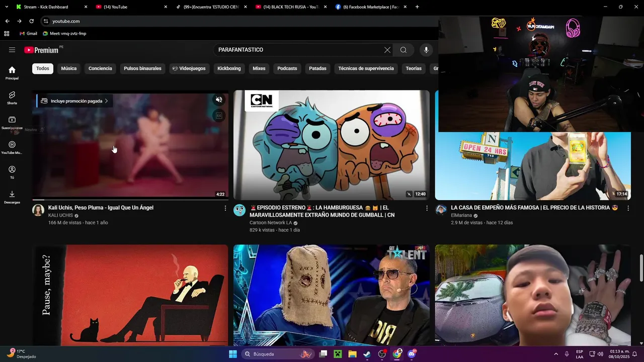Open the Gmail bookmark
Image resolution: width=644 pixels, height=362 pixels.
pyautogui.click(x=28, y=34)
